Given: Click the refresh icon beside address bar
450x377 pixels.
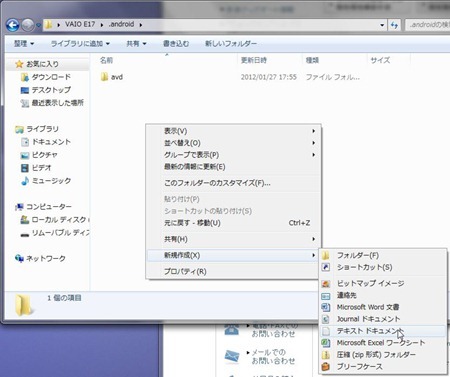Looking at the screenshot, I should 394,25.
